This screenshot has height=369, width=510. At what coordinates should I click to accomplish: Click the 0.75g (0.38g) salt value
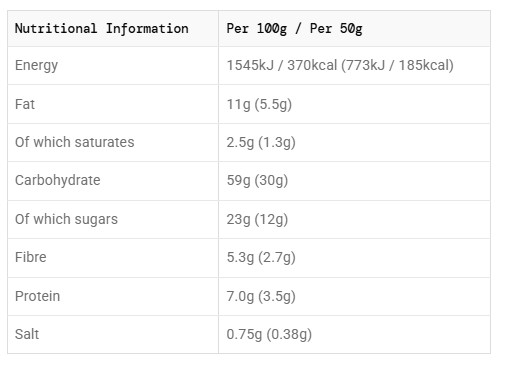[x=269, y=335]
